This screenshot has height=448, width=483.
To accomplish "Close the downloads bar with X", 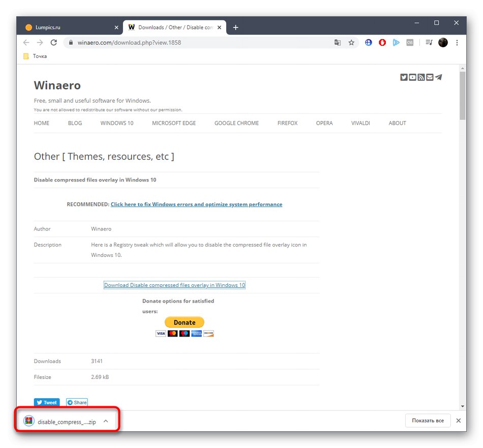I will coord(459,421).
